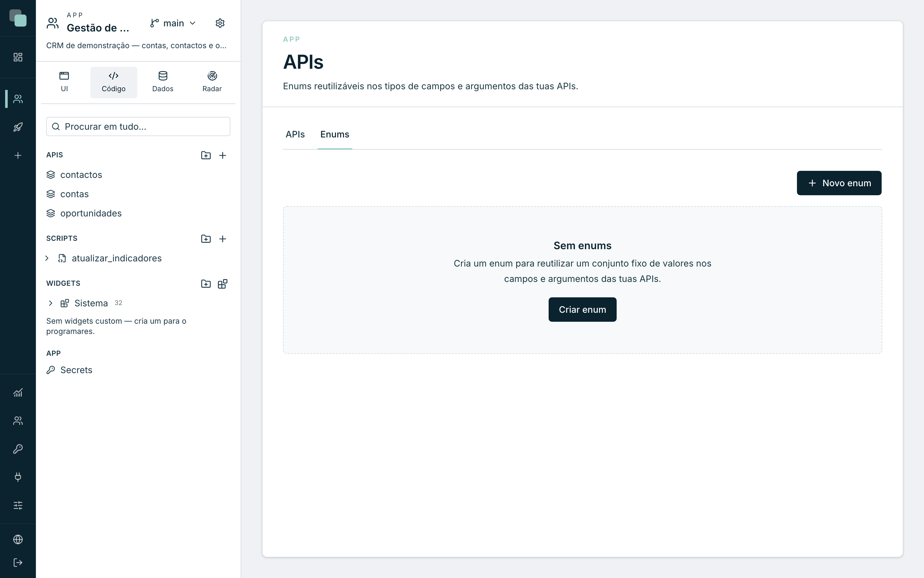Create new widget icon in WIDGETS header
924x578 pixels.
pos(223,284)
